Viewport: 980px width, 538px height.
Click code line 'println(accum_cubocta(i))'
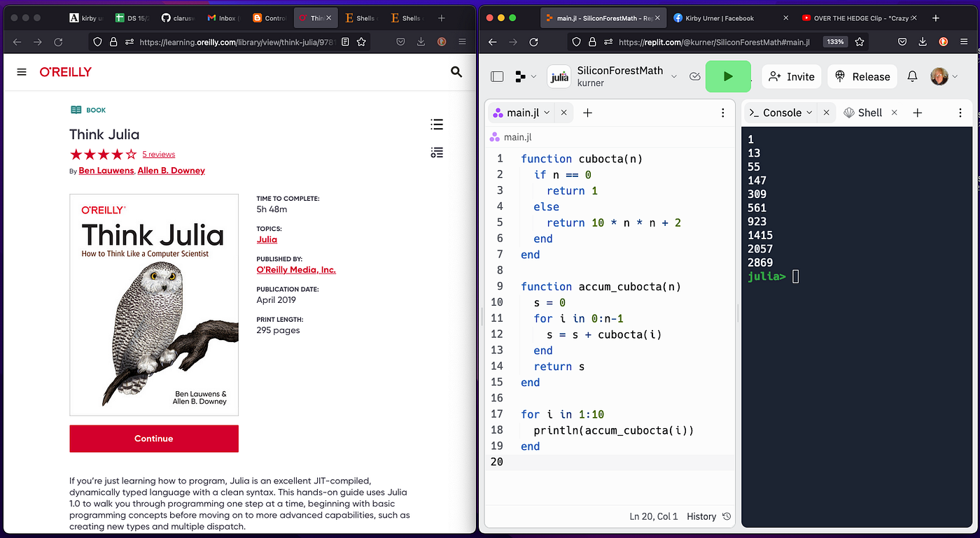pyautogui.click(x=614, y=430)
